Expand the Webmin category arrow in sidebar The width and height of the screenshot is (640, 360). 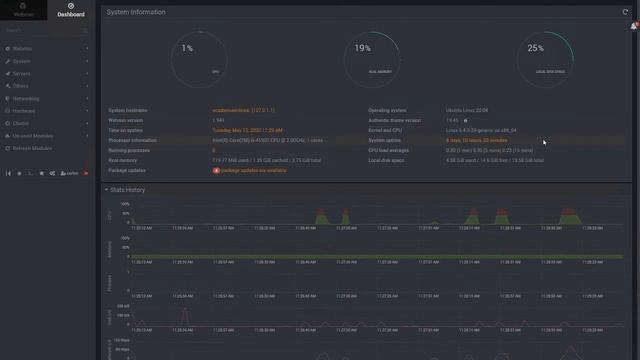click(87, 49)
